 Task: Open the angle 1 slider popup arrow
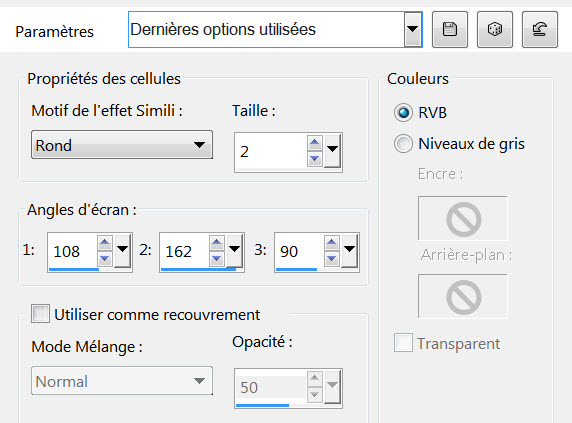click(x=122, y=251)
